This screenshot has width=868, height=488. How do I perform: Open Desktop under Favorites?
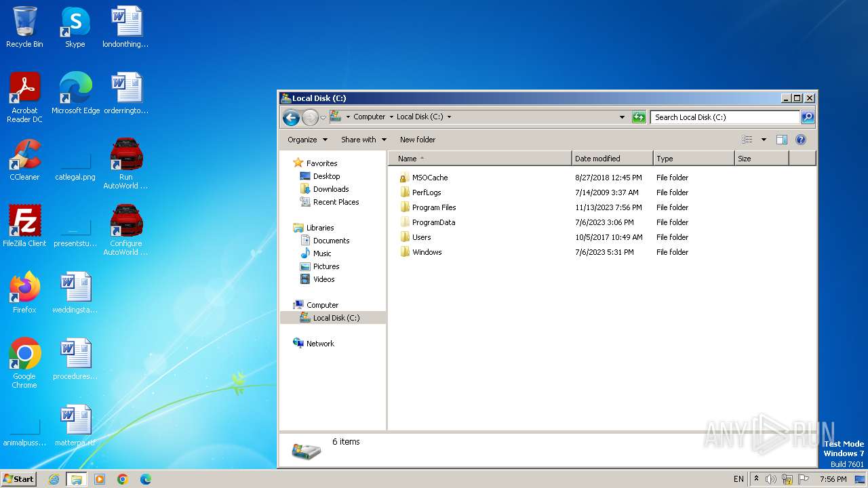pos(326,176)
